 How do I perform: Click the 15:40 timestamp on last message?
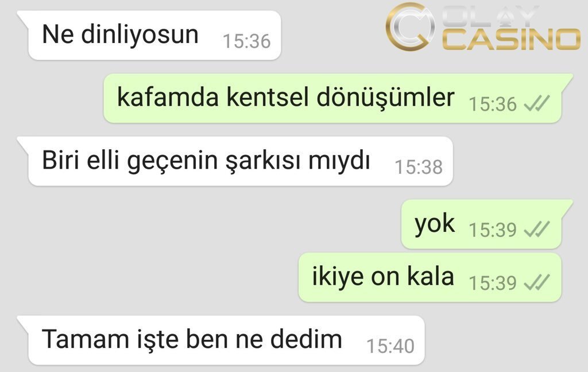pos(390,346)
